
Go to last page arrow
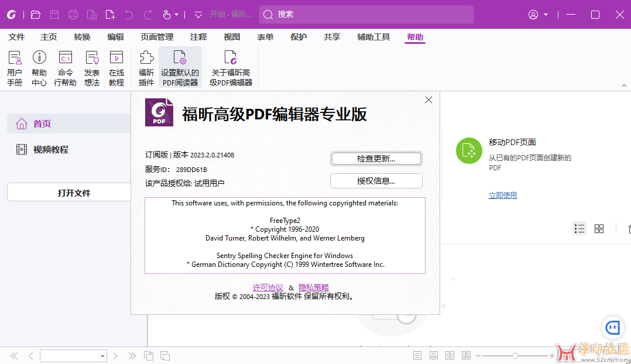pos(132,356)
